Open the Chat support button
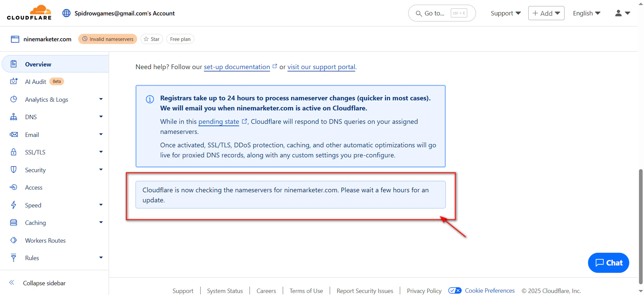The width and height of the screenshot is (644, 295). tap(608, 263)
